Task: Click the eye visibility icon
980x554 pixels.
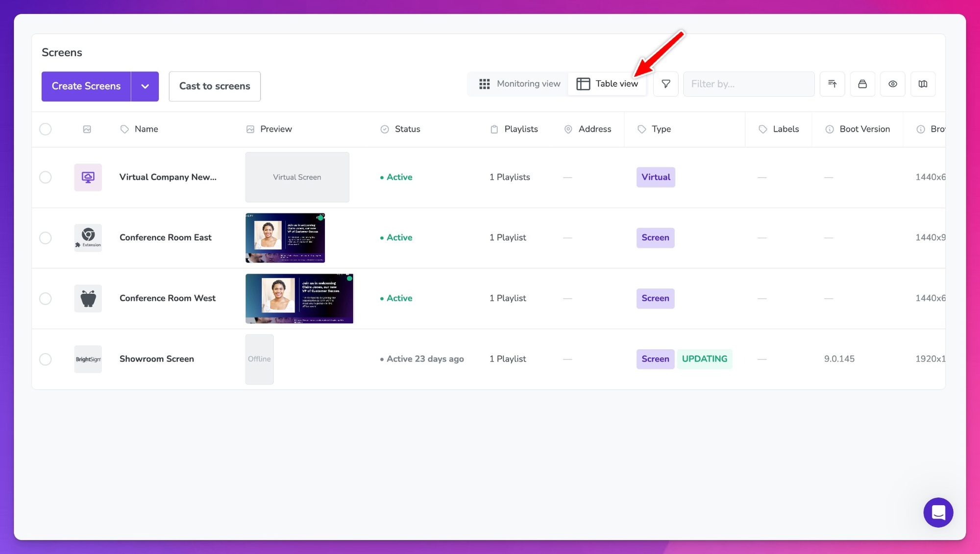Action: tap(892, 84)
